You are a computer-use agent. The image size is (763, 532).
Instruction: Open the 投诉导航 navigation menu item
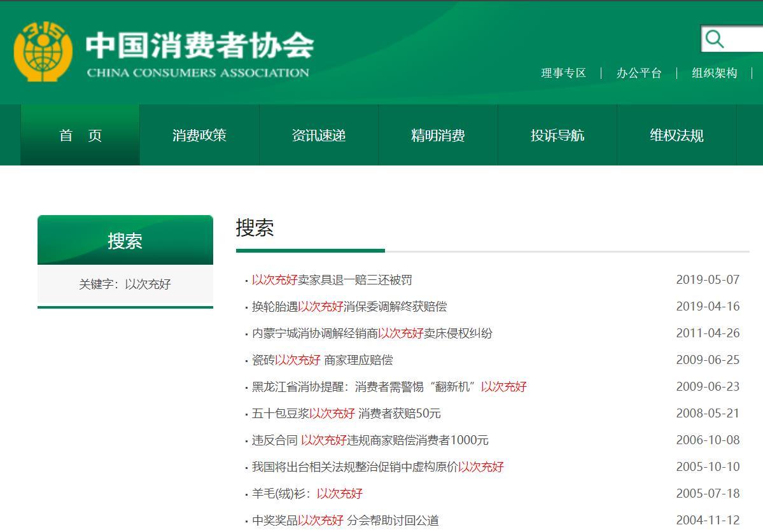pos(557,135)
